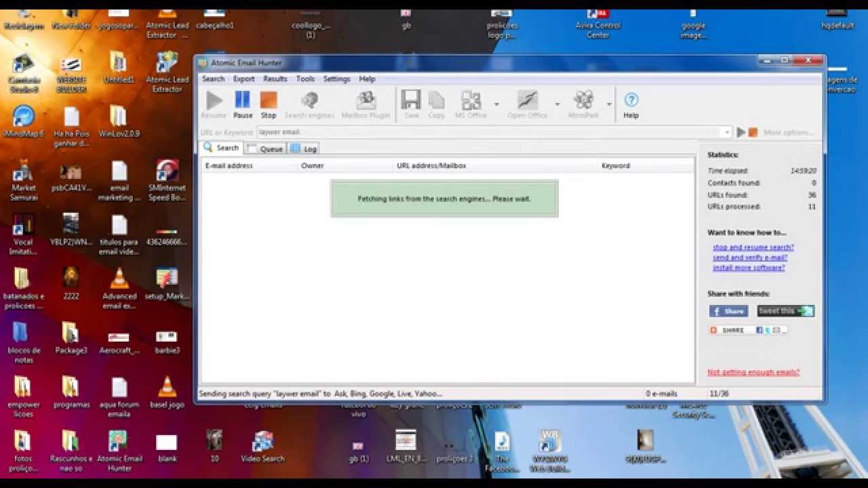Expand the MS Office dropdown arrow

click(496, 104)
